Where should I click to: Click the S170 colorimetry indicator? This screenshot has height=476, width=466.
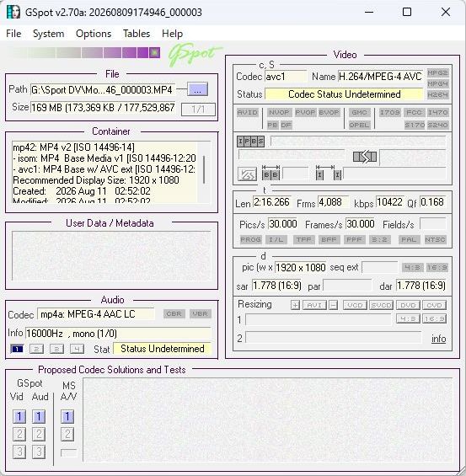414,125
